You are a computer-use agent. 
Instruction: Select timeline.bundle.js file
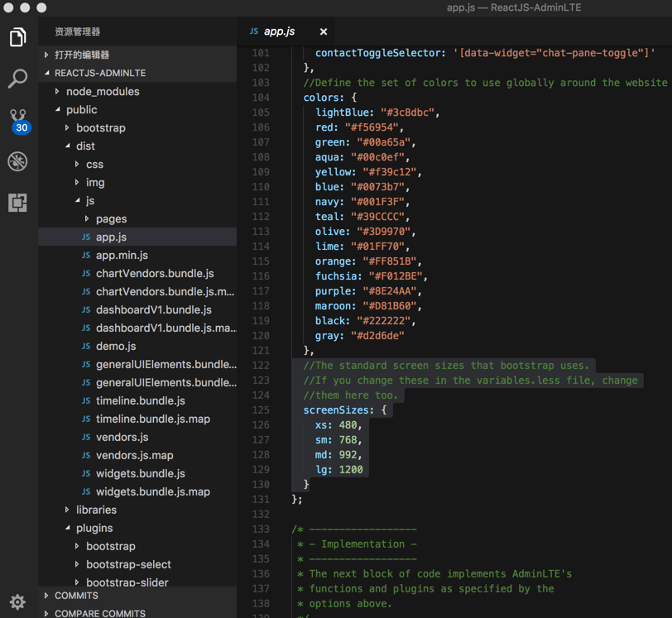(140, 401)
